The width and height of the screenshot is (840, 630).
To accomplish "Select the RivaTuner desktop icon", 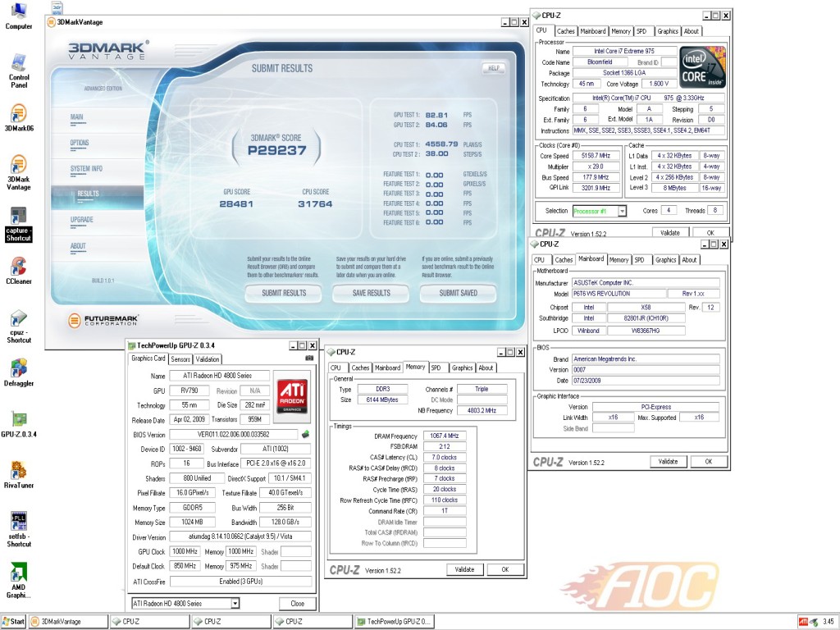I will (x=19, y=475).
